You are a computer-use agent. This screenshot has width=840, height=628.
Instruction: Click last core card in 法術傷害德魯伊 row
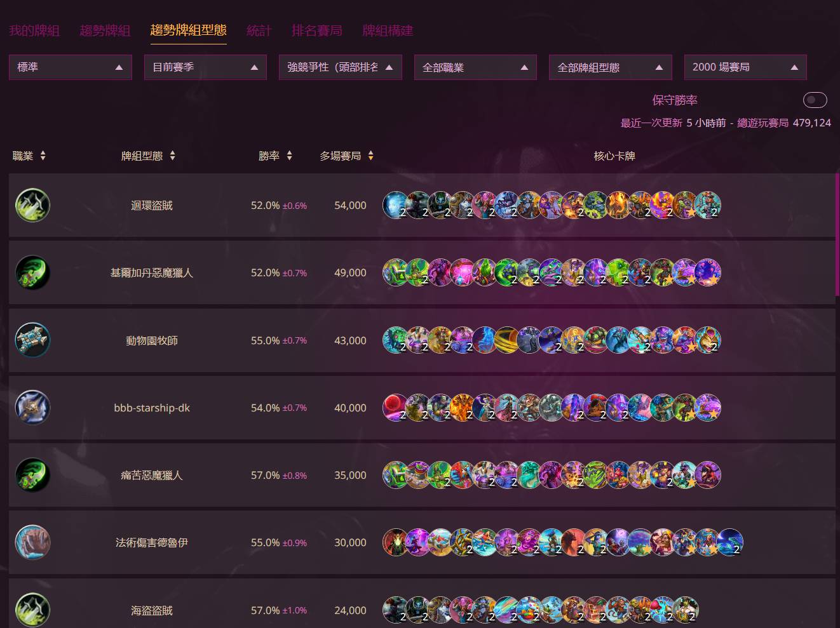click(x=730, y=542)
